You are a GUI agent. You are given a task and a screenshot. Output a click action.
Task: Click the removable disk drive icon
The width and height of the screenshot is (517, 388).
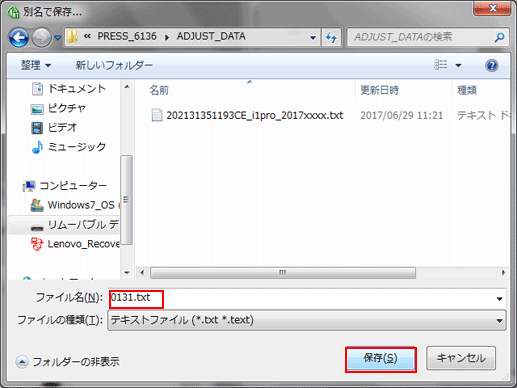point(37,228)
